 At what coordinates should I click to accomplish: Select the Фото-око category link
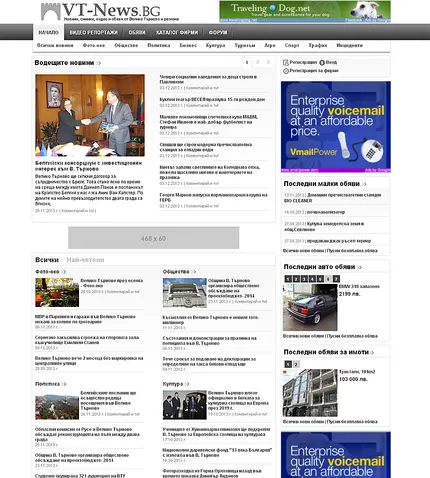94,45
